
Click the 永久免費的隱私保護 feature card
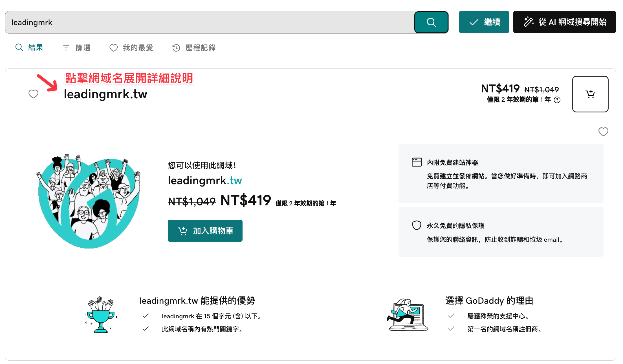(x=501, y=232)
